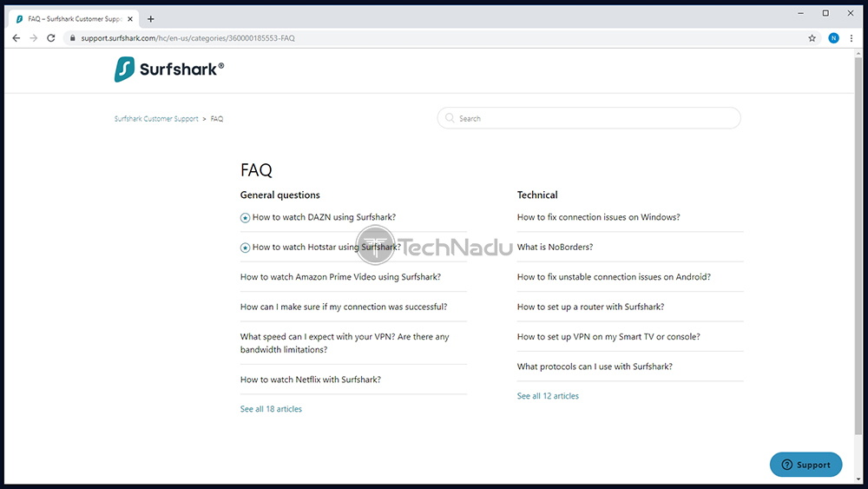The height and width of the screenshot is (489, 868).
Task: Minimize the browser window
Action: pyautogui.click(x=800, y=13)
